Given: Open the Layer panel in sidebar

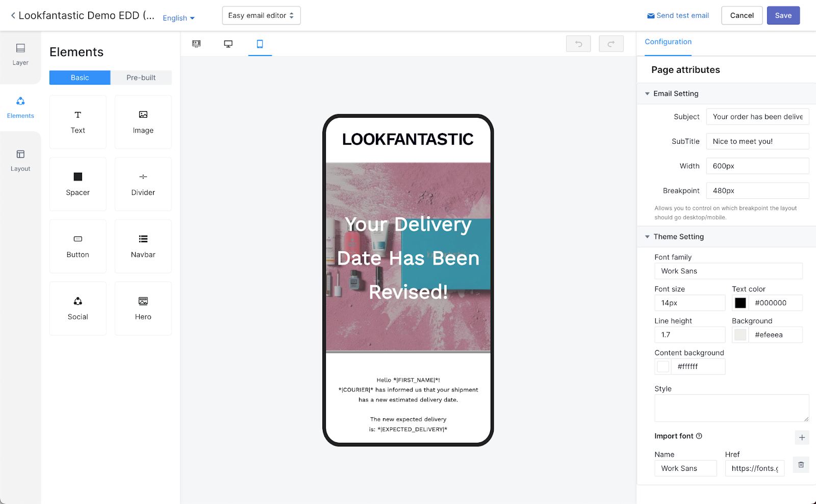Looking at the screenshot, I should coord(20,54).
